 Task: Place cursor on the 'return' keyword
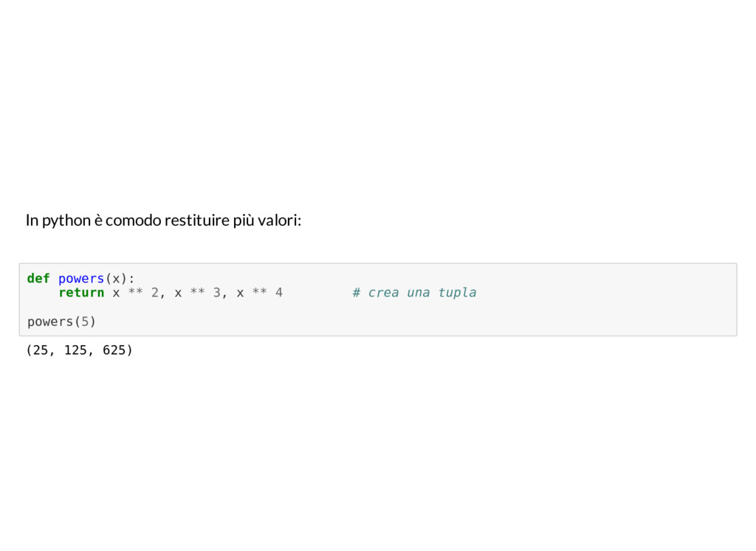tap(81, 293)
